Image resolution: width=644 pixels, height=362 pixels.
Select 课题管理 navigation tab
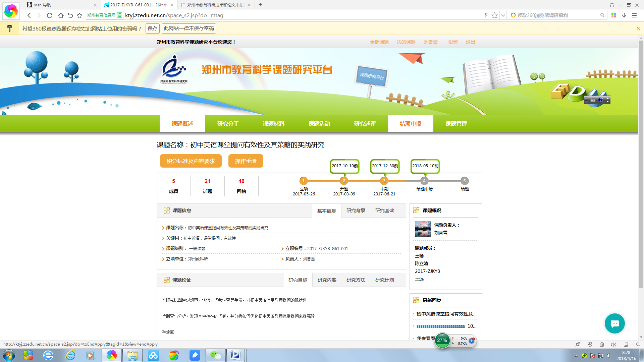pos(456,124)
